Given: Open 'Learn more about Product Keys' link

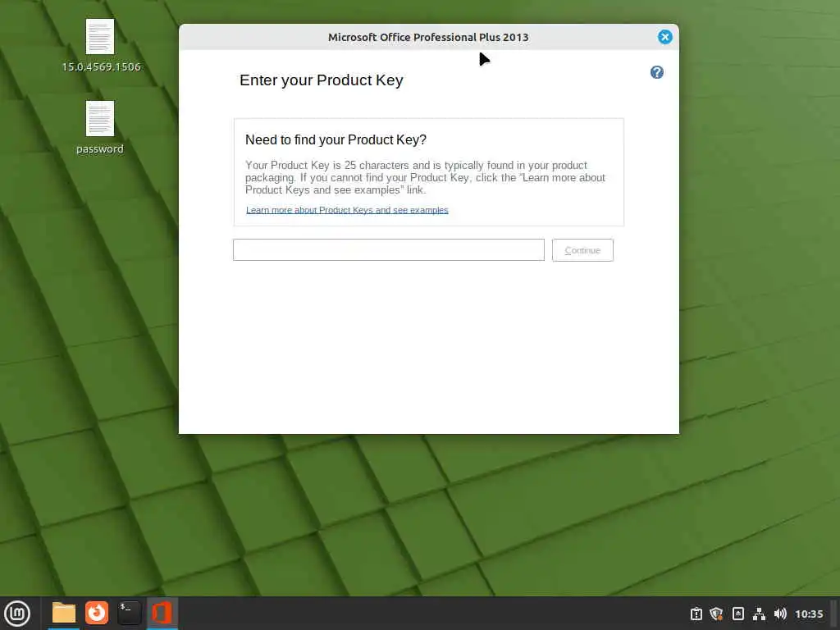Looking at the screenshot, I should pyautogui.click(x=347, y=210).
